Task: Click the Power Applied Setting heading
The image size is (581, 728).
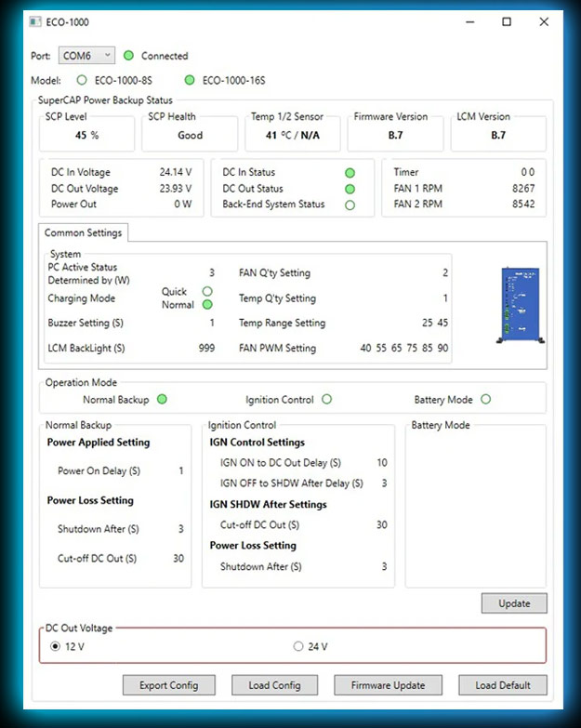Action: 99,442
